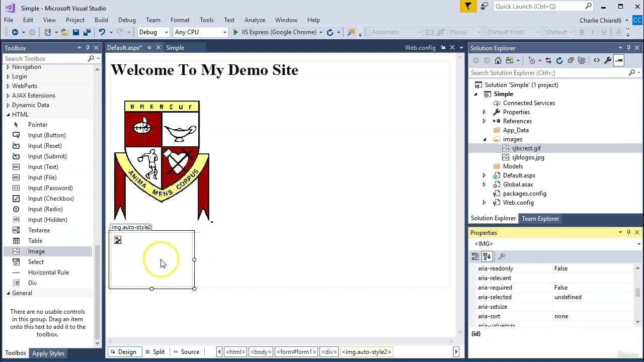
Task: Switch to Split view
Action: pos(155,352)
